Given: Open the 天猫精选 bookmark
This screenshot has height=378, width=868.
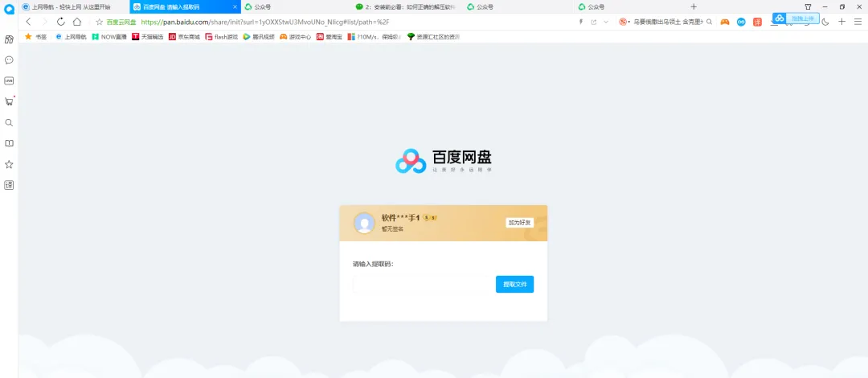Looking at the screenshot, I should [147, 36].
